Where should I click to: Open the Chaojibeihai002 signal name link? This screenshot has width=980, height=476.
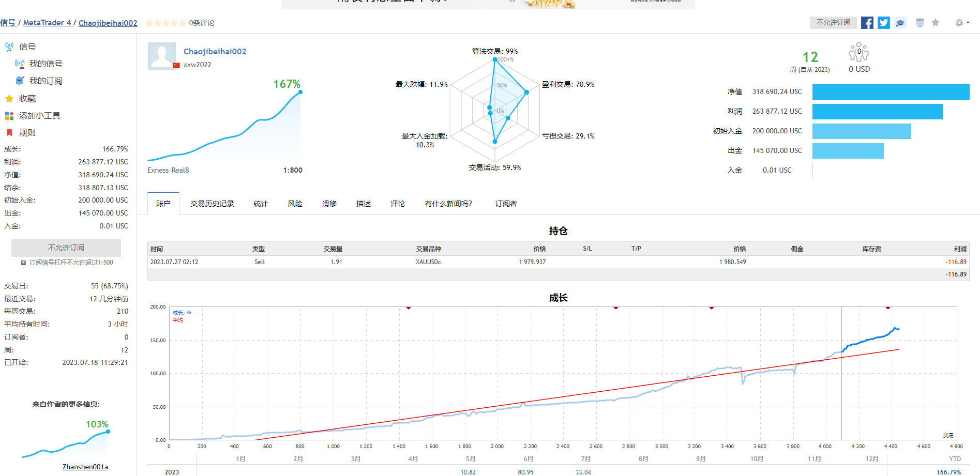click(215, 51)
